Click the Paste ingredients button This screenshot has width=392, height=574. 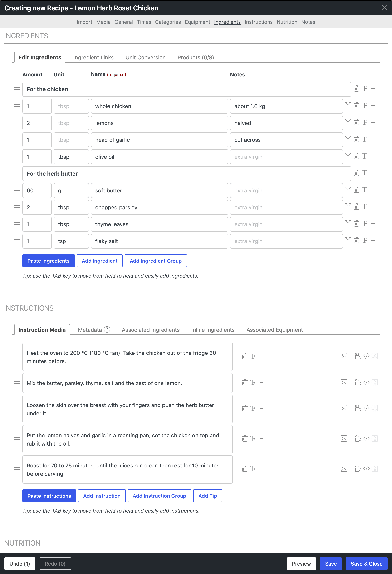pyautogui.click(x=49, y=261)
